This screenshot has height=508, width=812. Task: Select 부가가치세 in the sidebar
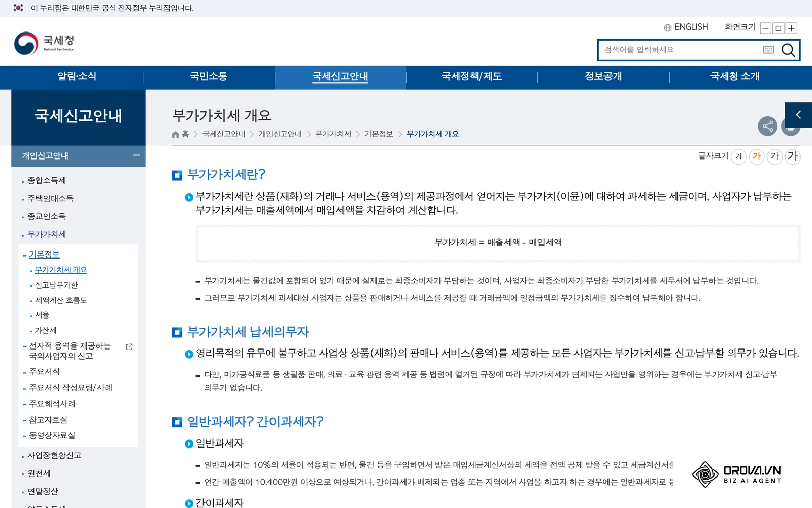tap(47, 234)
